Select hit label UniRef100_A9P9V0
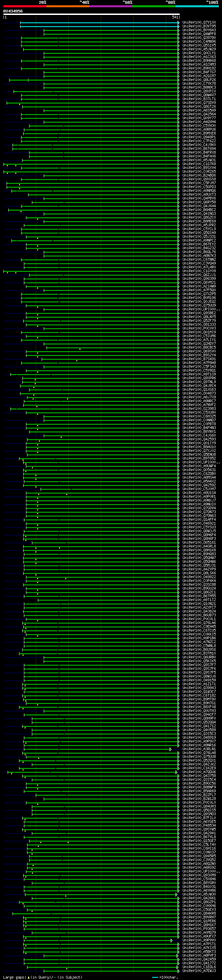This screenshot has width=222, height=980. click(x=199, y=940)
